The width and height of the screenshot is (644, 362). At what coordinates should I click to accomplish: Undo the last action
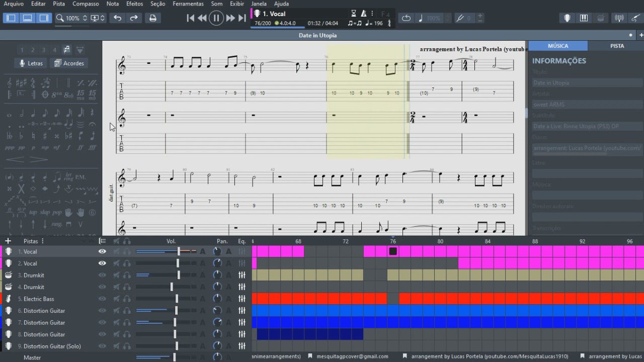tap(117, 18)
